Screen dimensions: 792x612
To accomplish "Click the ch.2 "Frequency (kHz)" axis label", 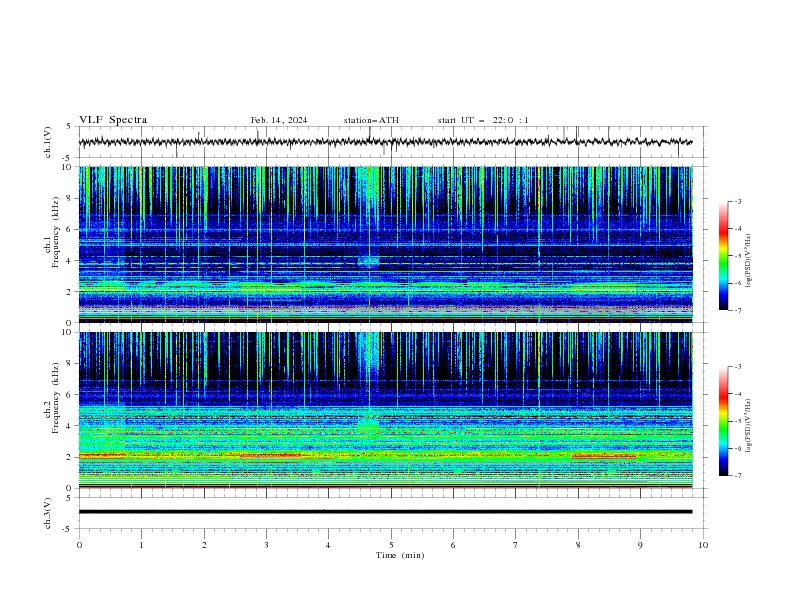I will coord(56,398).
